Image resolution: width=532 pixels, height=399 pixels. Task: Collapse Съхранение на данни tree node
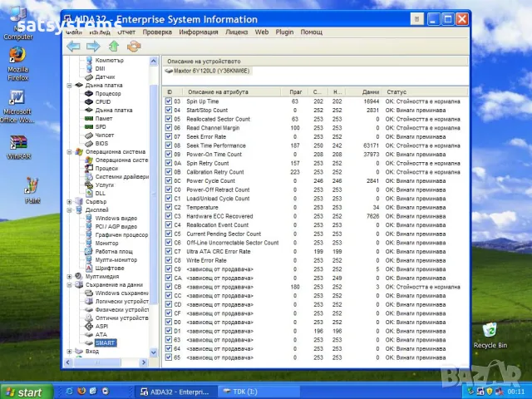(x=70, y=284)
